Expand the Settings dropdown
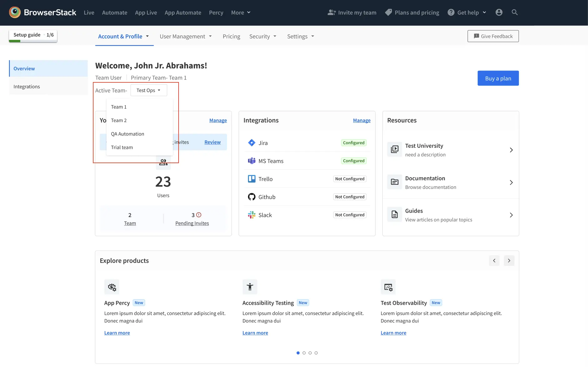The height and width of the screenshot is (367, 588). [300, 36]
